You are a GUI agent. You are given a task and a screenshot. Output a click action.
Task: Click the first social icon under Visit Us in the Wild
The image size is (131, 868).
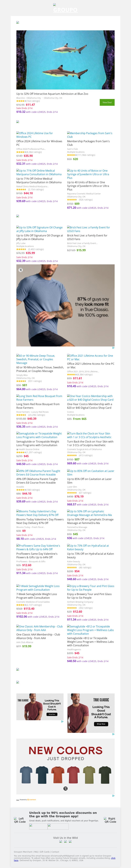[61, 841]
